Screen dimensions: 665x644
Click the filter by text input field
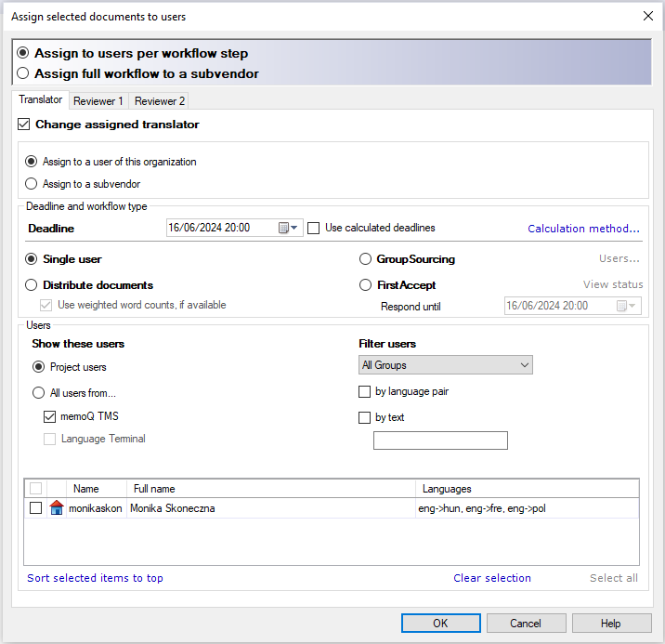[440, 440]
